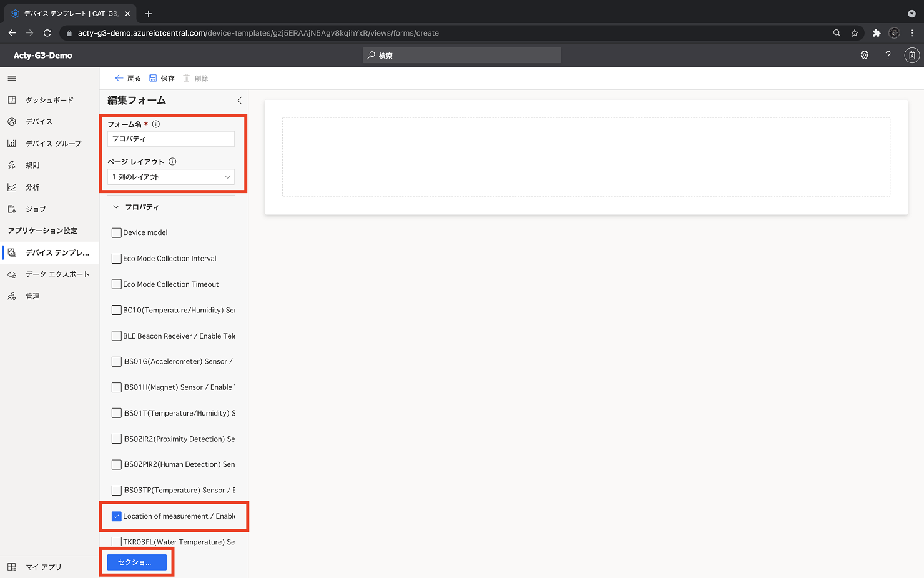Click the browser zoom magnifier icon
The height and width of the screenshot is (578, 924).
pyautogui.click(x=837, y=33)
